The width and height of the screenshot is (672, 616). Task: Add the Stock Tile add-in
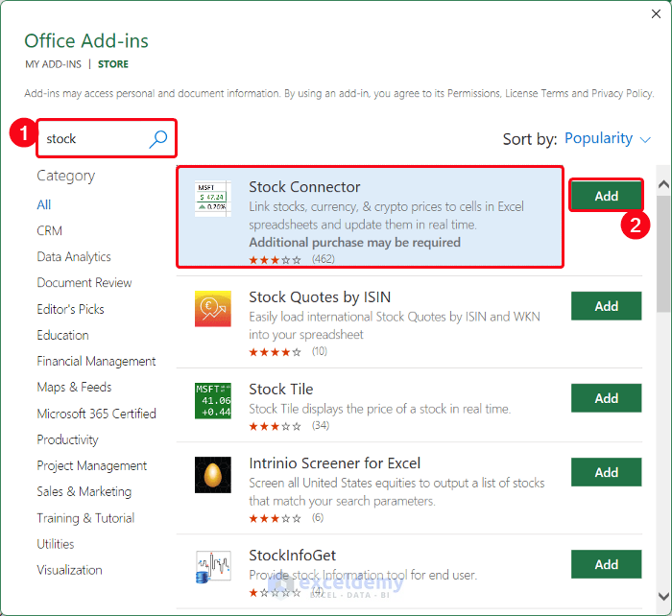[x=606, y=398]
